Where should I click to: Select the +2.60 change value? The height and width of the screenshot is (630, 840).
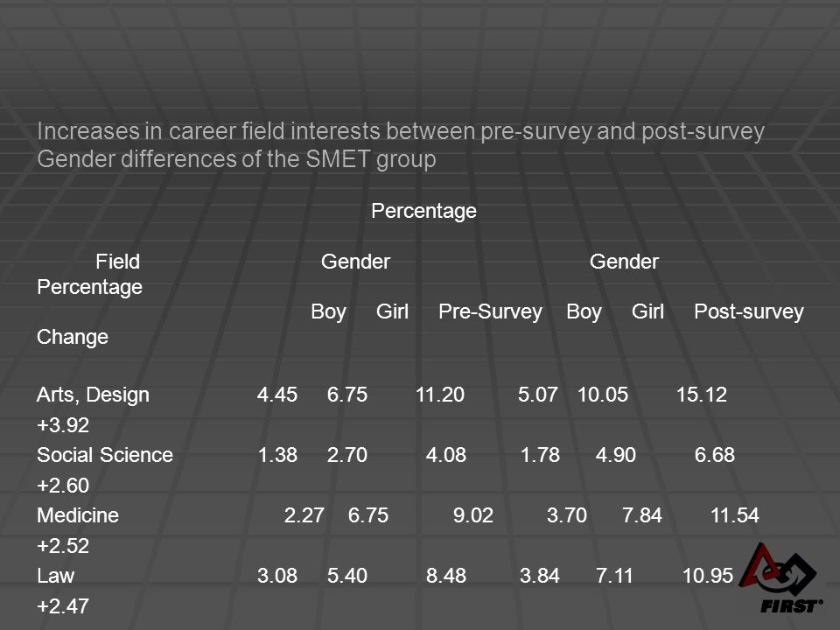[63, 486]
